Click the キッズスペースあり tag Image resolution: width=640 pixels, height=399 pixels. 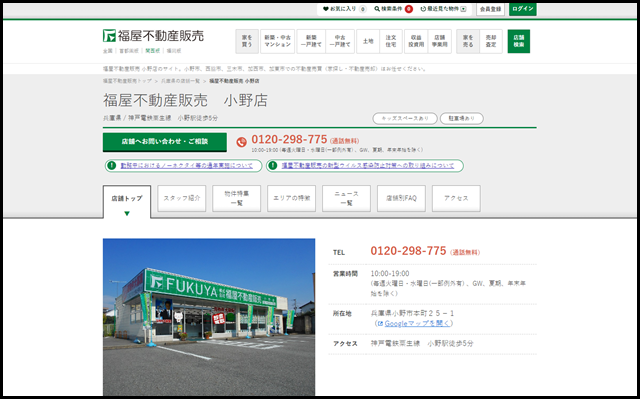pyautogui.click(x=405, y=118)
